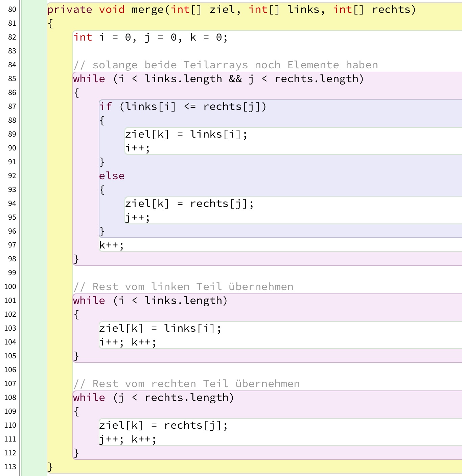Place cursor on 'ziel[k] = links[i];' at line 89
462x476 pixels.
click(x=186, y=134)
